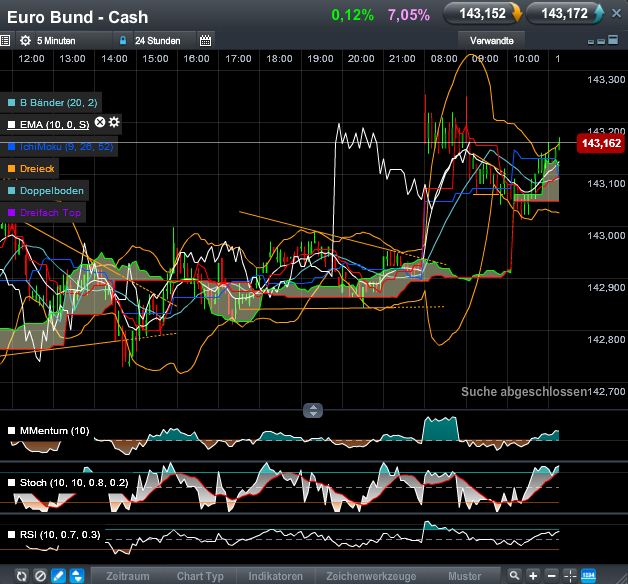
Task: Zoom out with the minus icon
Action: [x=552, y=576]
